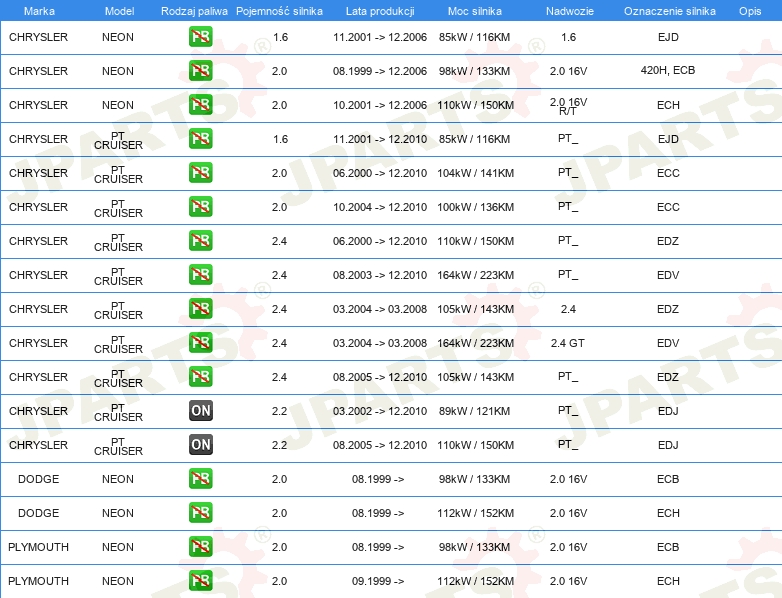This screenshot has height=598, width=782.
Task: Click petrol icon in Dodge Neon ECB row
Action: coord(200,478)
